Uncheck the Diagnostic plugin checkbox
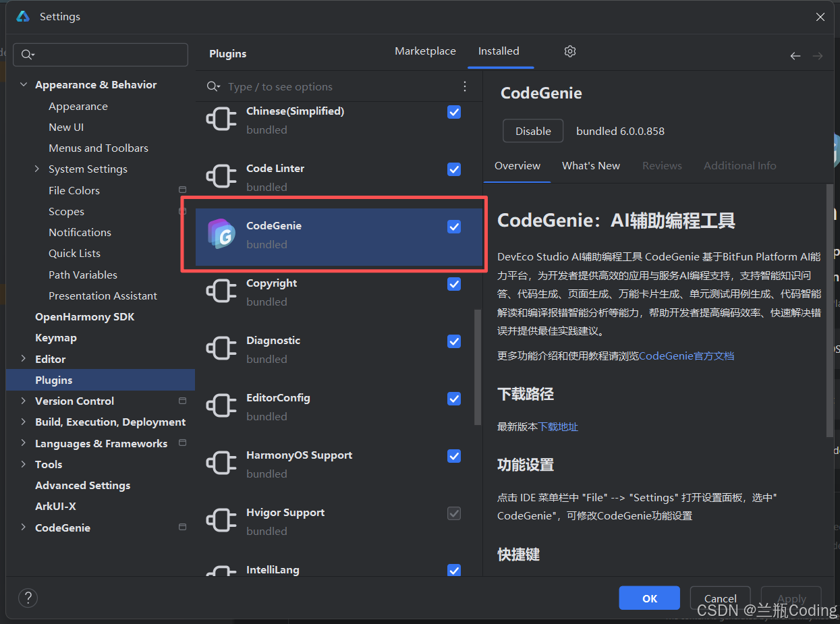Screen dimensions: 840x624 (x=454, y=341)
